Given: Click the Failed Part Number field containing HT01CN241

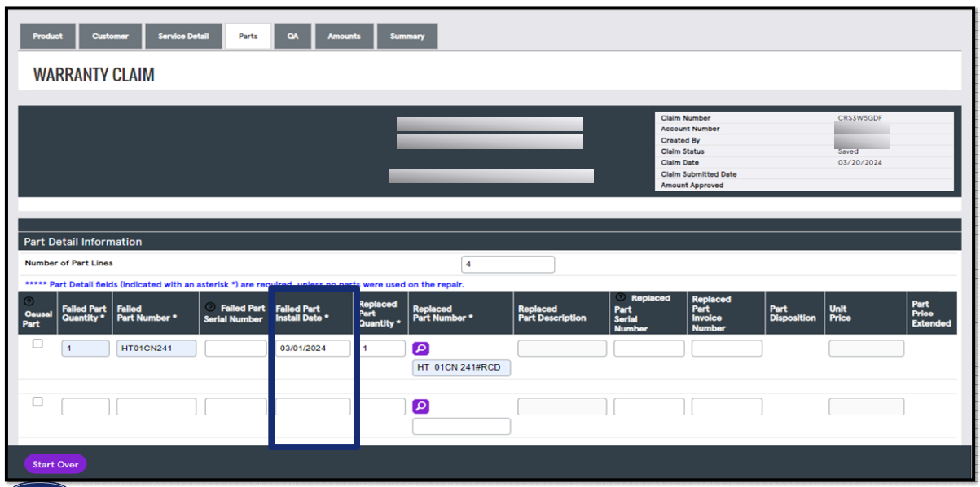Looking at the screenshot, I should 156,348.
